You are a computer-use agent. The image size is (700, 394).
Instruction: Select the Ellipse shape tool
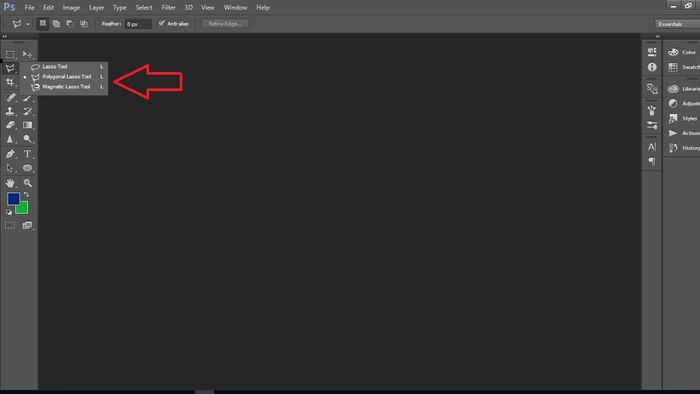pyautogui.click(x=27, y=168)
